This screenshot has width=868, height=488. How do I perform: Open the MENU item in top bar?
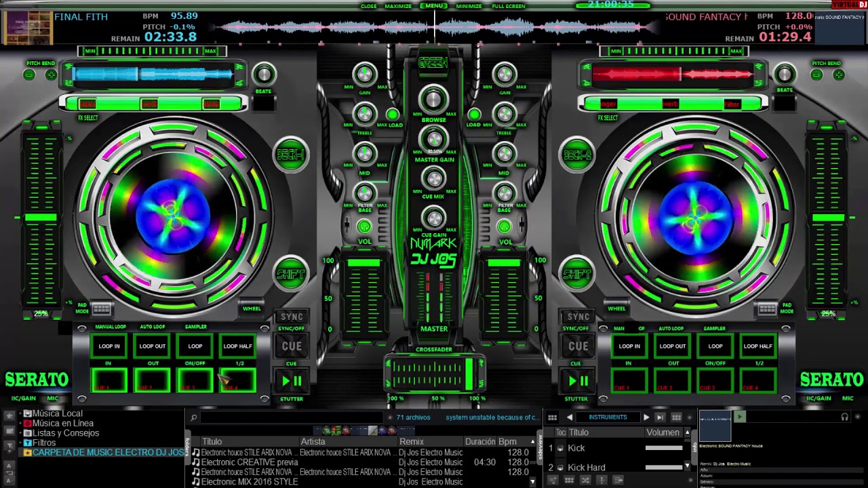(x=434, y=5)
